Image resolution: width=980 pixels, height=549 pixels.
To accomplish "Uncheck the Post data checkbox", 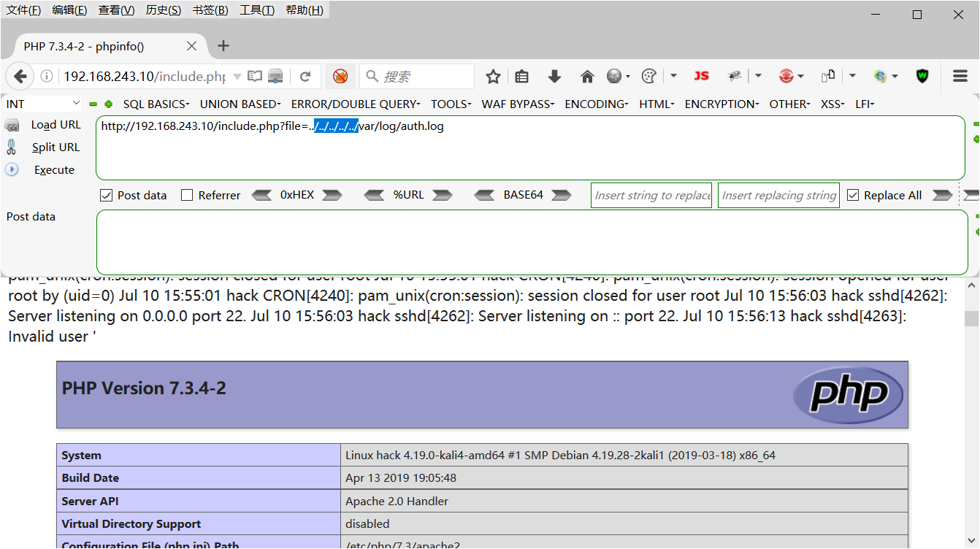I will pos(107,195).
